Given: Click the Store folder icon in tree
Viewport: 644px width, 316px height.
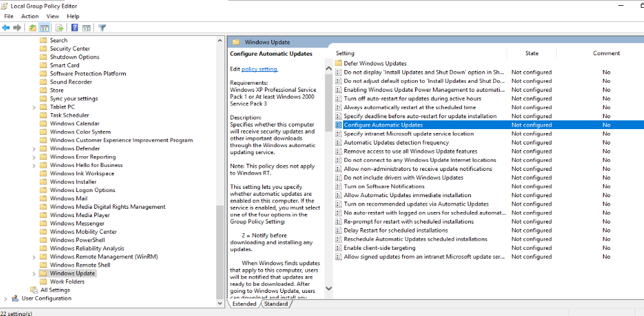Looking at the screenshot, I should [43, 90].
